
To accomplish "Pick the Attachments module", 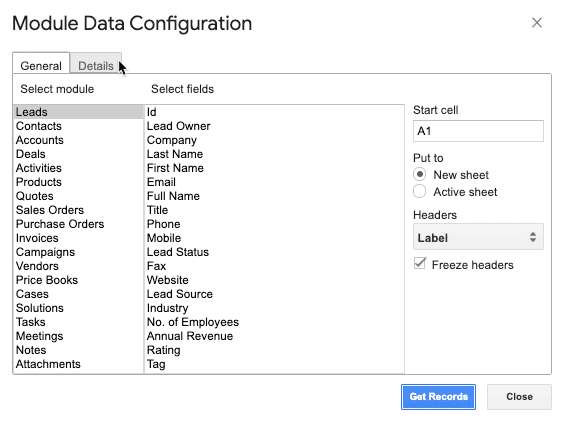I will coord(78,364).
